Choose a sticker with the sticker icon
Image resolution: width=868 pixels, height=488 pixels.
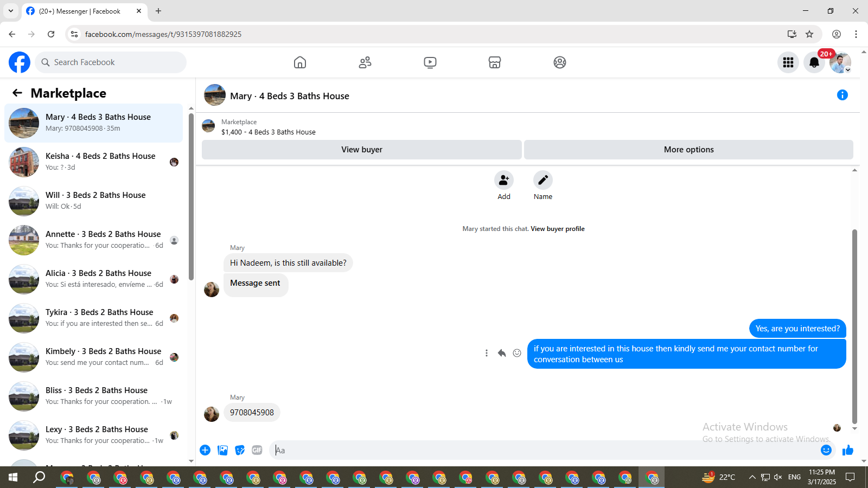(240, 450)
